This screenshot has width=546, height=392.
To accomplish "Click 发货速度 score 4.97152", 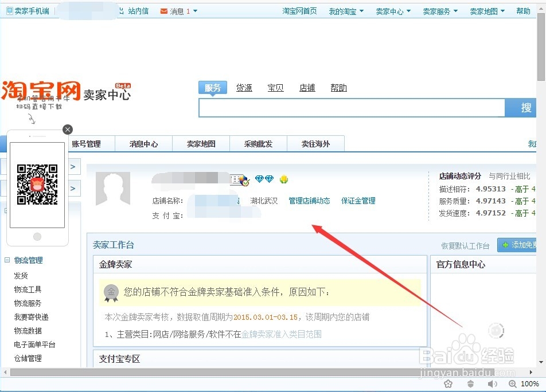I will coord(490,213).
